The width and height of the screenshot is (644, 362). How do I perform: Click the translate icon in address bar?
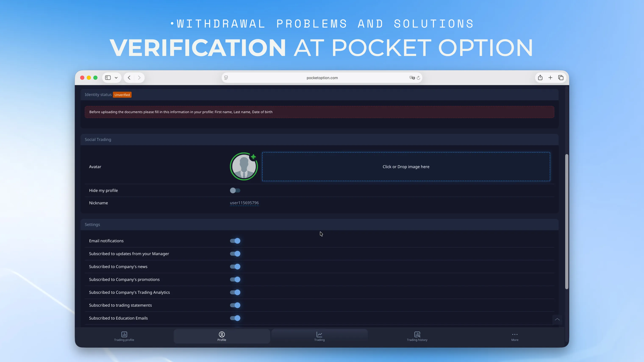point(412,78)
